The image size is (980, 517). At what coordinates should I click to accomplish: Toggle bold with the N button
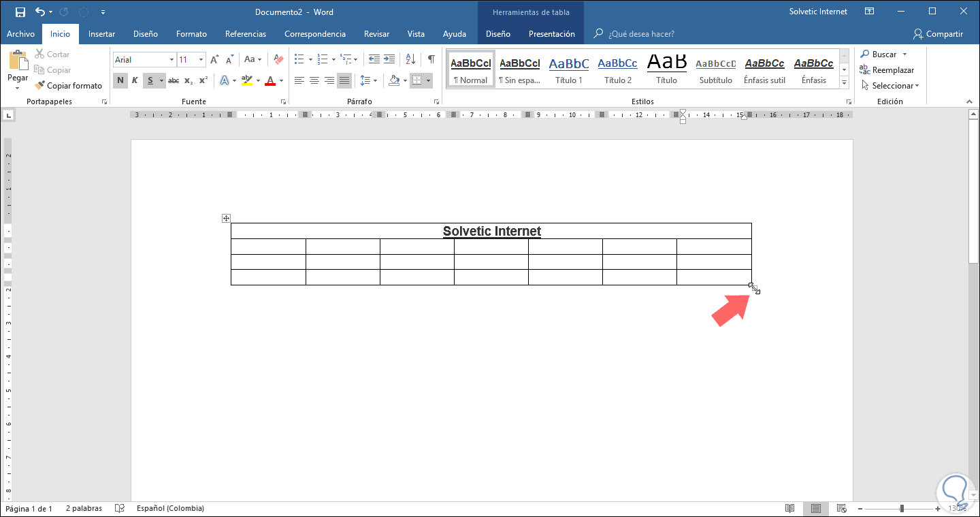tap(120, 81)
